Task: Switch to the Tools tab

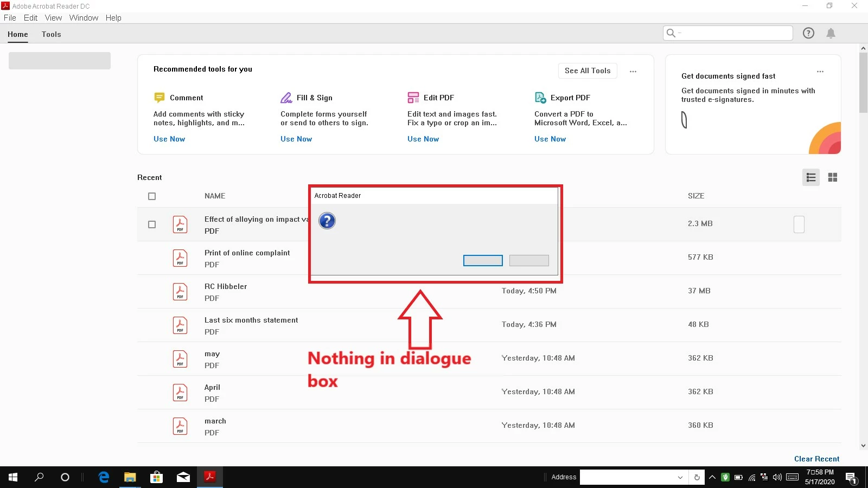Action: click(x=52, y=34)
